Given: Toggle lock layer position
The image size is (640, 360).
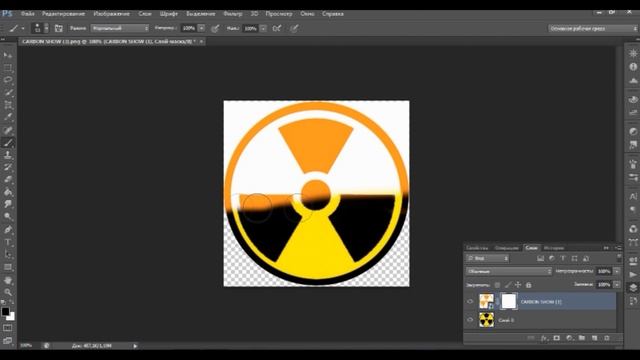Looking at the screenshot, I should tap(518, 285).
